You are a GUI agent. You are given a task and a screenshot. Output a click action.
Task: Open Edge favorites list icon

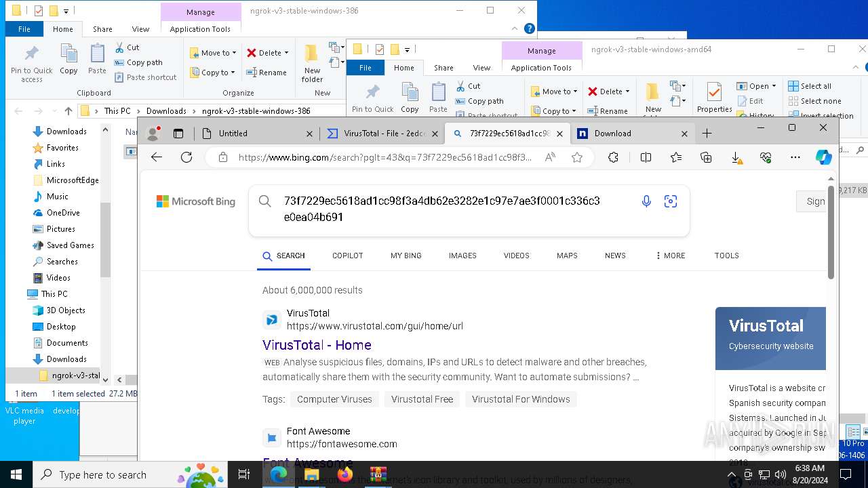(x=676, y=157)
